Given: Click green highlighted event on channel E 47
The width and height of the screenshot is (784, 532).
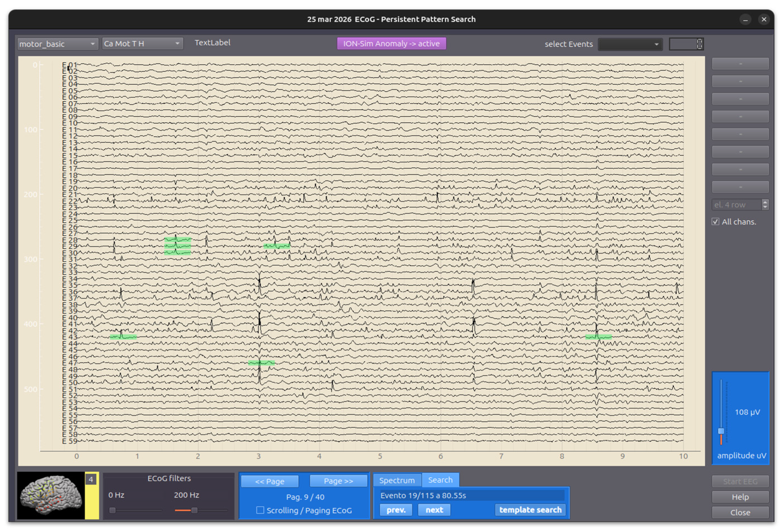Looking at the screenshot, I should point(261,363).
